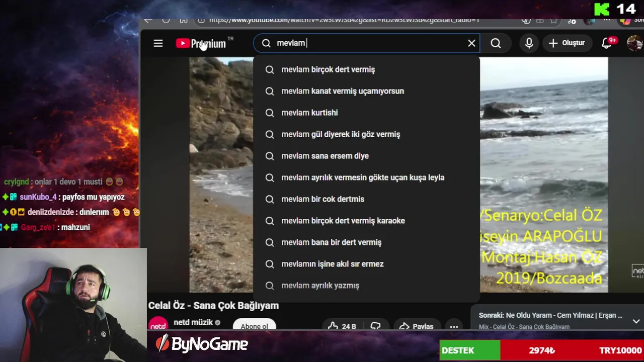Reload the page with the browser refresh icon

(x=166, y=20)
